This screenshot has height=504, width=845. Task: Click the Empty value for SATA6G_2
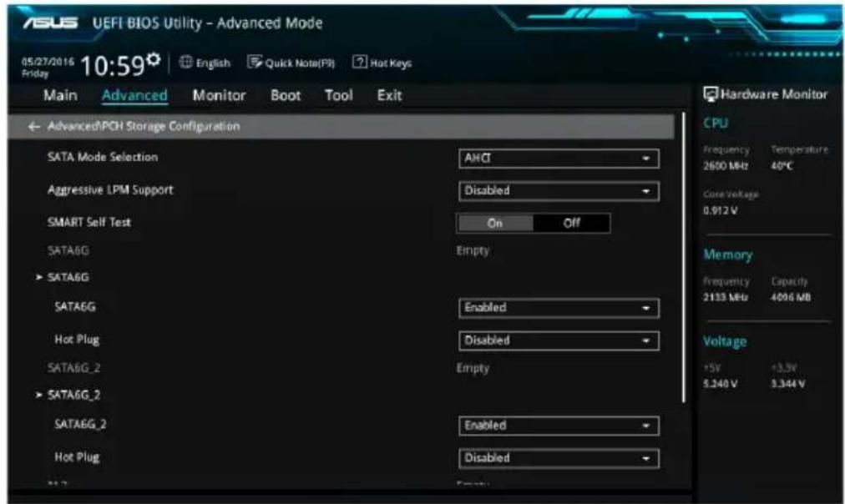point(473,368)
